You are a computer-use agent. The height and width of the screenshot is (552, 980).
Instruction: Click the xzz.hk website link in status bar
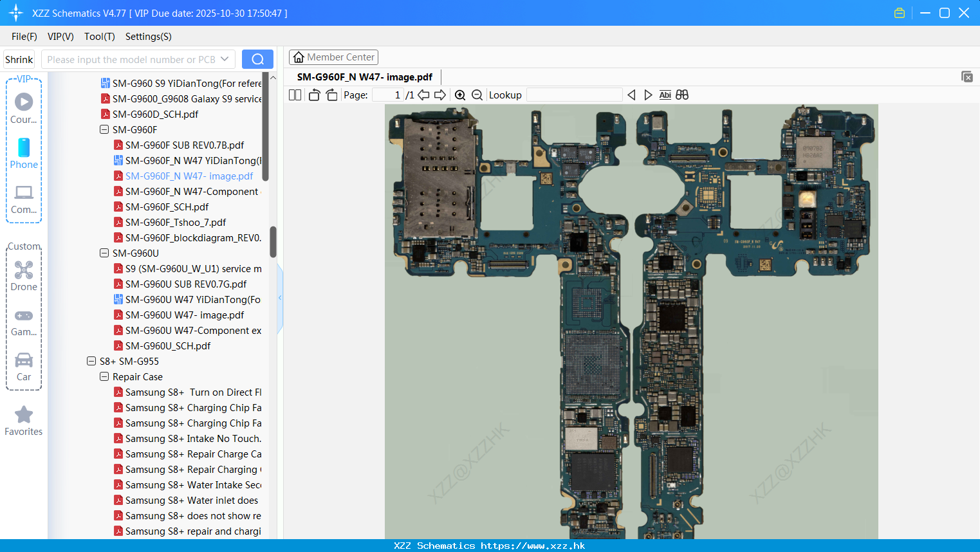[533, 546]
